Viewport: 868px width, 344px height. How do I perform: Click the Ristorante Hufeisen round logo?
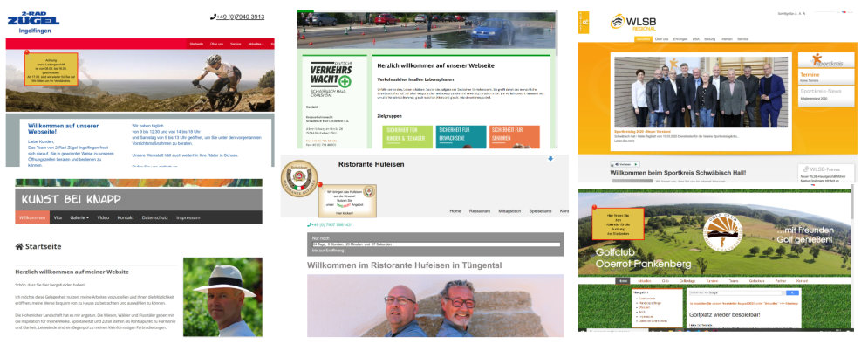(299, 177)
